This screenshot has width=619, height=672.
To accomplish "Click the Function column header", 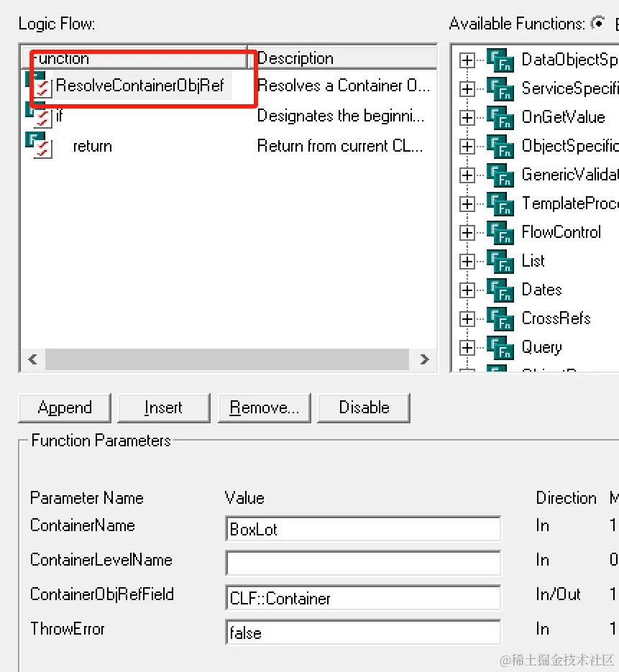I will tap(134, 57).
